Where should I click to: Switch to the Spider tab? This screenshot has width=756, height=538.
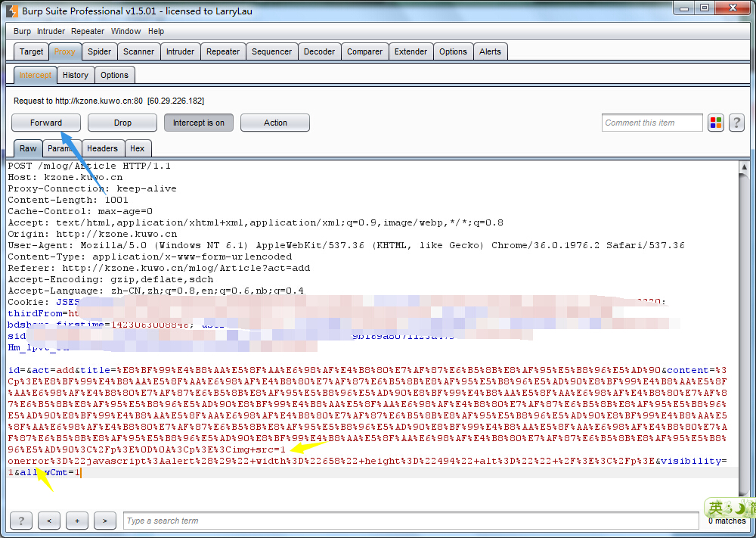pos(99,51)
